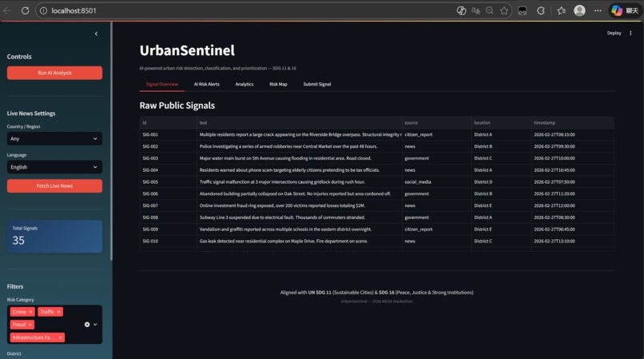Viewport: 644px width, 359px height.
Task: Clear all Risk Category selections
Action: coord(87,325)
